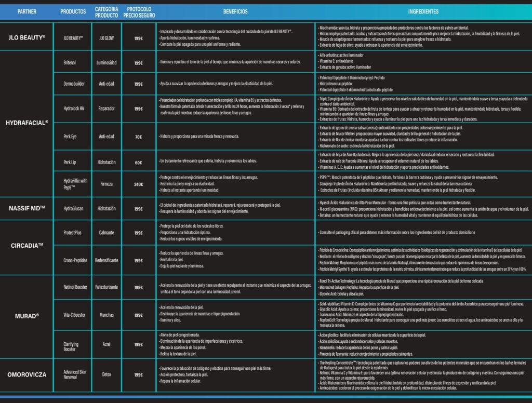532x403 pixels.
Task: Select the JLO BEAUTY partner cell
Action: pos(27,37)
